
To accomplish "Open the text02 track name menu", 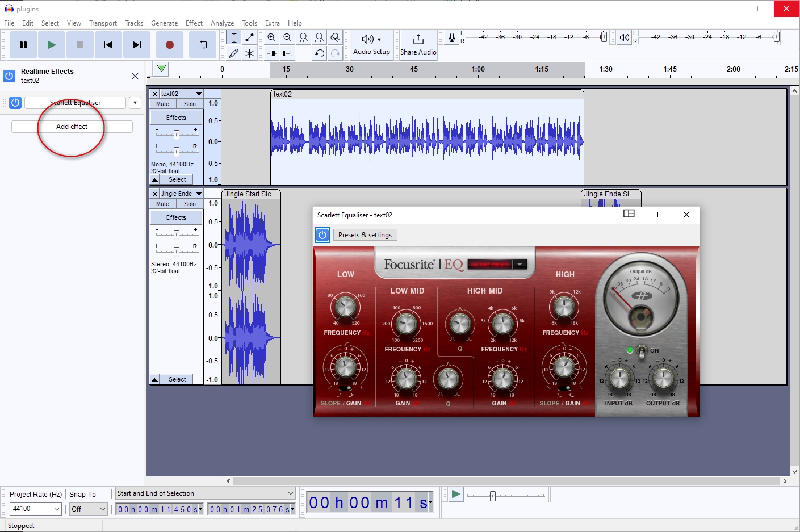I will click(181, 94).
